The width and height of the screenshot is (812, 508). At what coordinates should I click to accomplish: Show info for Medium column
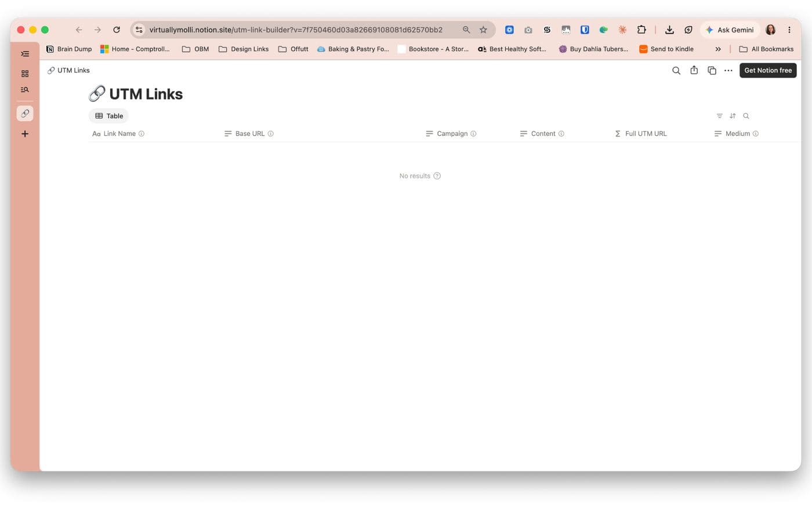pyautogui.click(x=756, y=134)
